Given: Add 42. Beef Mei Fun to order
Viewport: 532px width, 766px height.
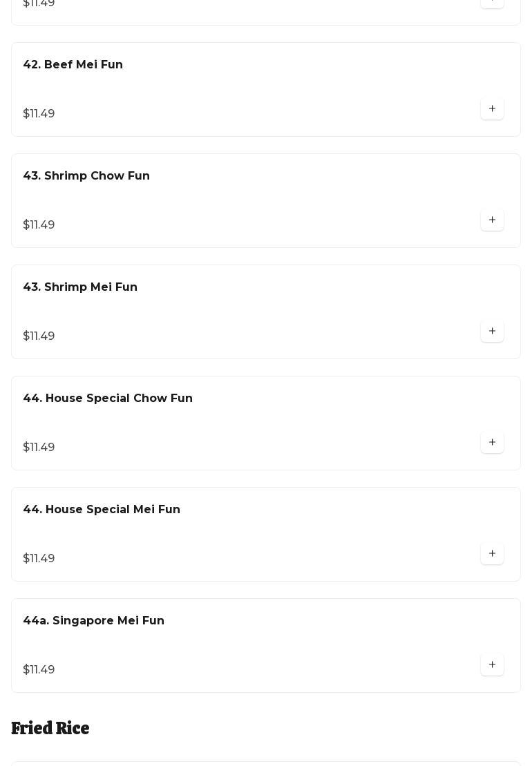Looking at the screenshot, I should 492,108.
